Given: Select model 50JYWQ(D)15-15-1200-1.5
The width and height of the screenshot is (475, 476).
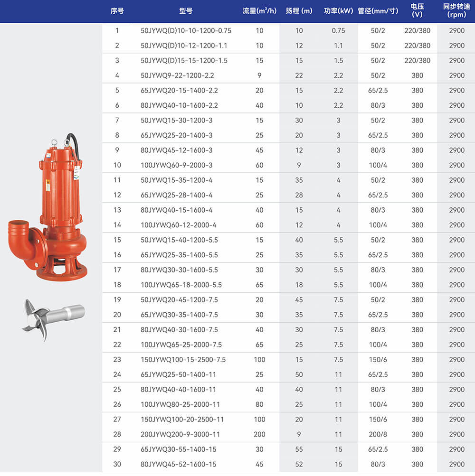Looking at the screenshot, I should (184, 60).
